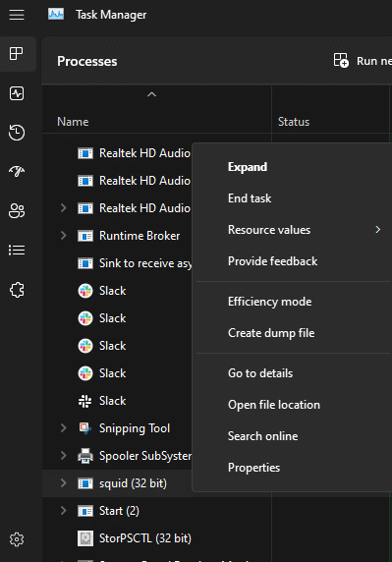Expand the Start (2) process group
The image size is (392, 562).
point(64,511)
